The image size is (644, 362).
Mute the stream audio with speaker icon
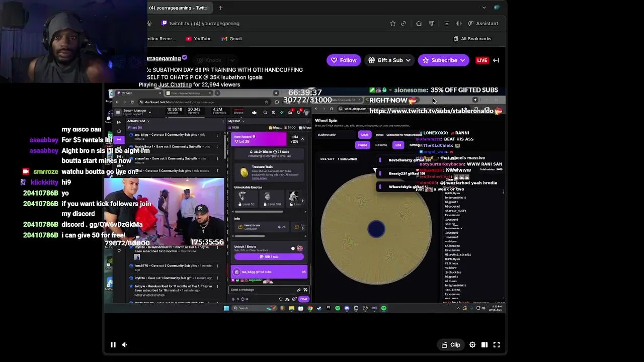[x=124, y=345]
